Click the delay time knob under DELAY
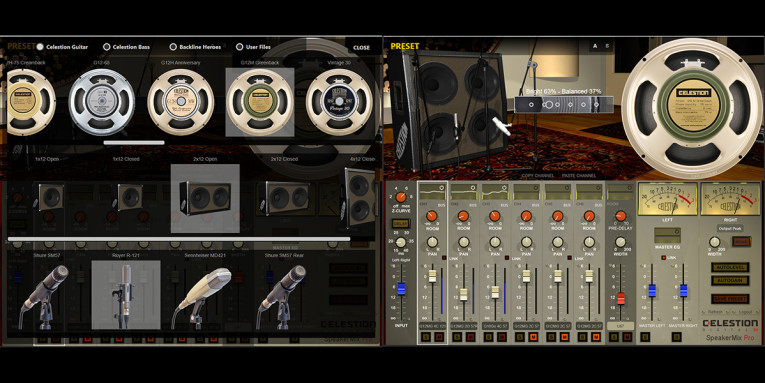The height and width of the screenshot is (383, 765). click(x=401, y=242)
